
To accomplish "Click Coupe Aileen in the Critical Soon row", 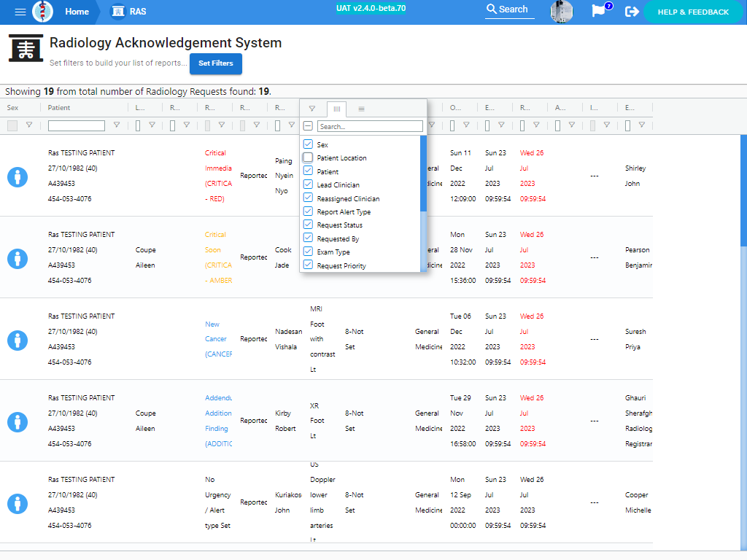I will 145,257.
